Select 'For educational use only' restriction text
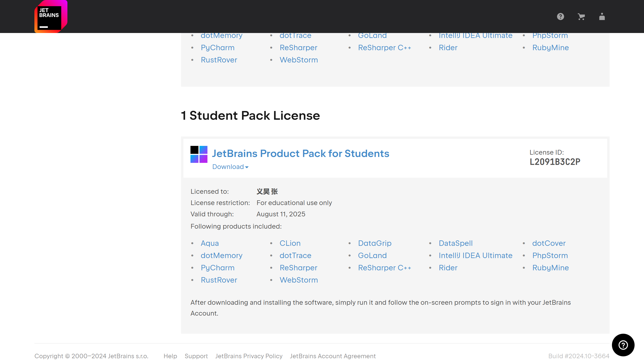The image size is (644, 362). (294, 203)
